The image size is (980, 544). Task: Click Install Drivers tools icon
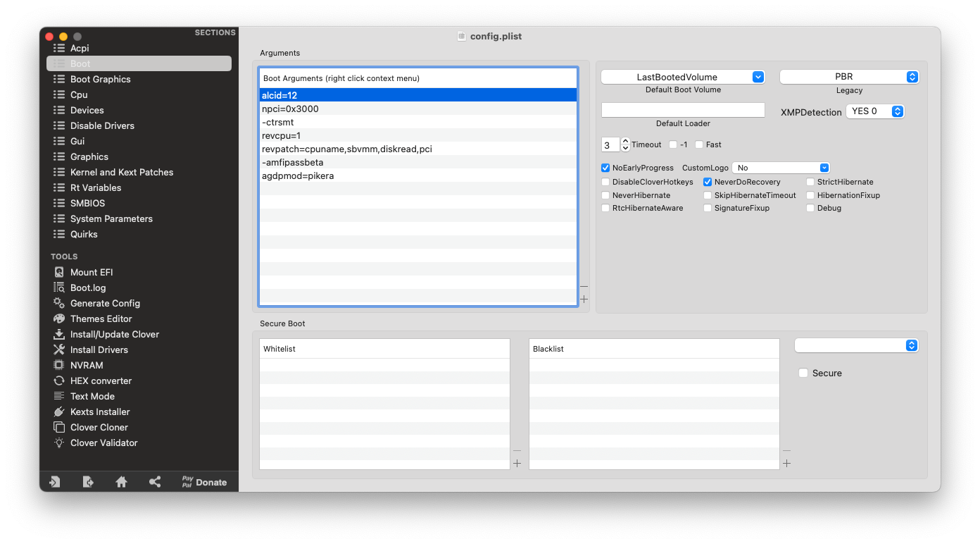(x=59, y=350)
